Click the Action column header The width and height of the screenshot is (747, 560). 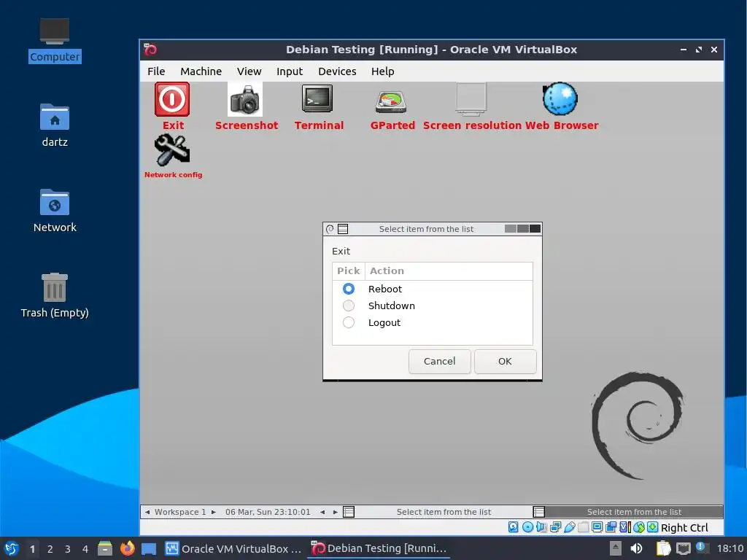tap(449, 271)
